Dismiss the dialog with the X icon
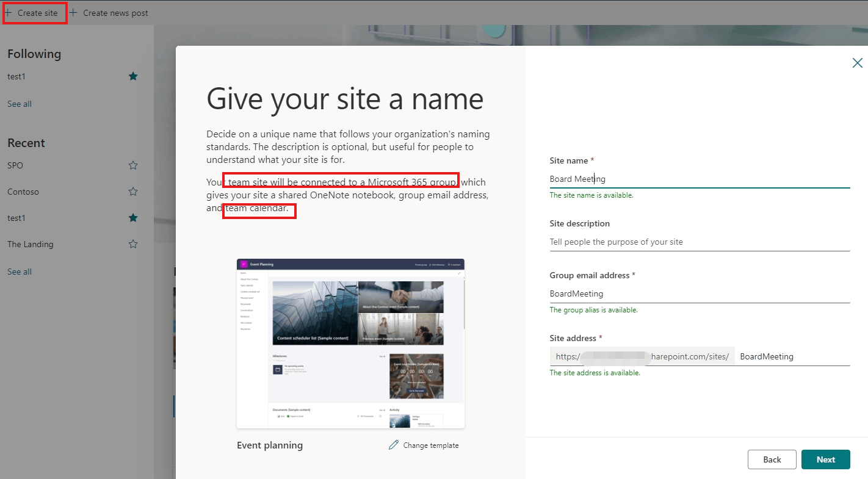Image resolution: width=868 pixels, height=479 pixels. 857,63
